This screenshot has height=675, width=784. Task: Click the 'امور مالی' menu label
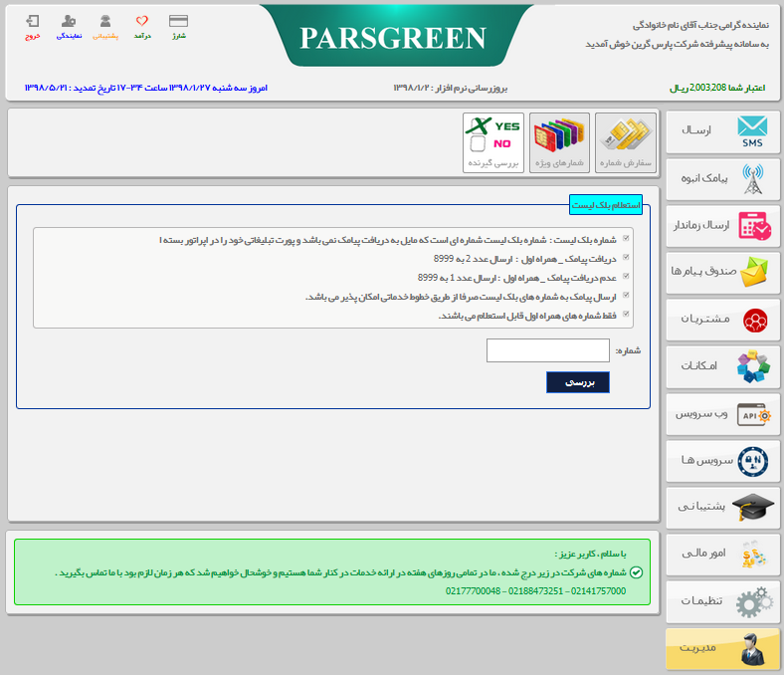703,553
